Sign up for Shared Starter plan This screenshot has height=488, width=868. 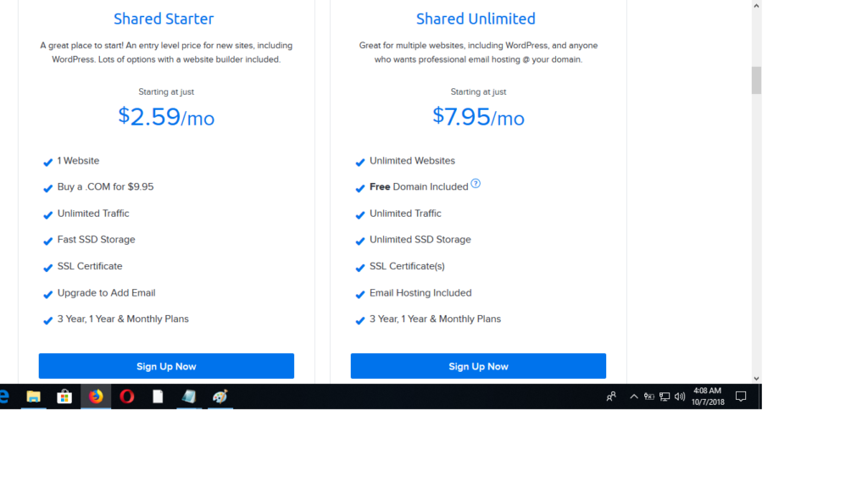coord(166,366)
